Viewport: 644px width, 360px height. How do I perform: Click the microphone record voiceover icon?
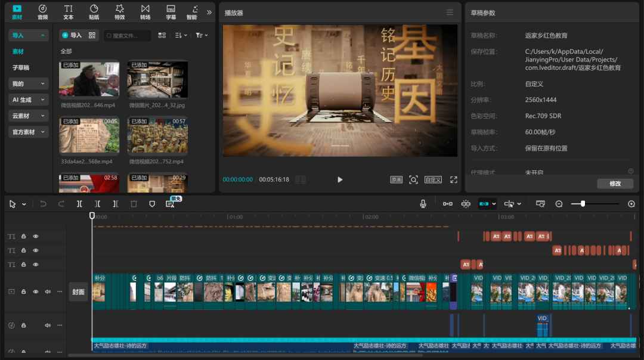tap(423, 204)
